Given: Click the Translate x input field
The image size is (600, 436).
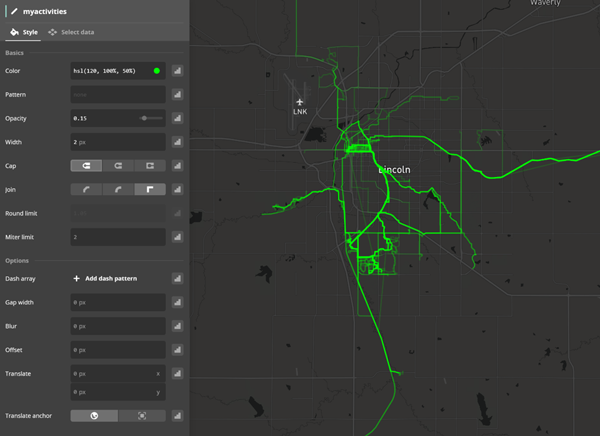Looking at the screenshot, I should point(118,374).
